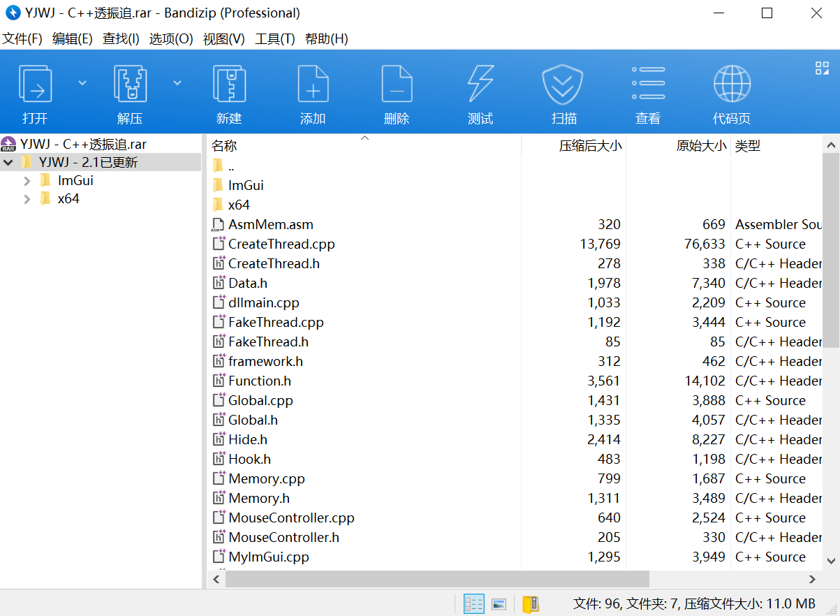
Task: Click the vertical scrollbar down arrow
Action: click(x=831, y=560)
